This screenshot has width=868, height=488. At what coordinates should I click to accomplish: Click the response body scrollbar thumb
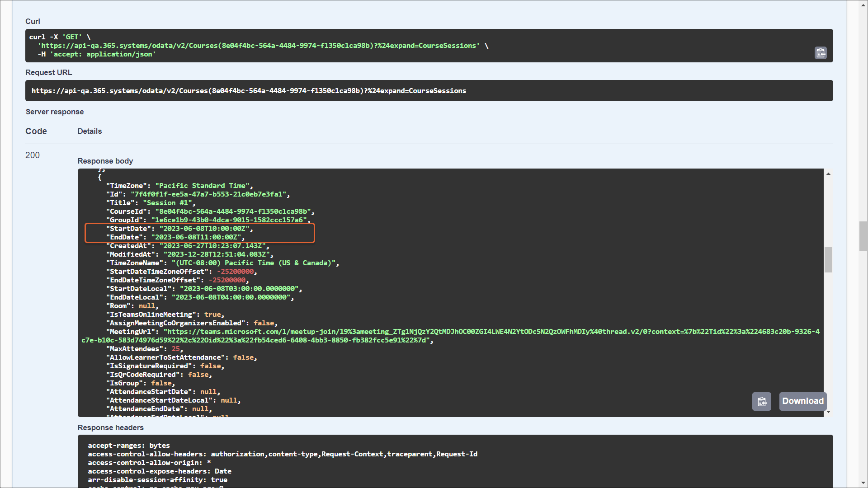pyautogui.click(x=828, y=260)
